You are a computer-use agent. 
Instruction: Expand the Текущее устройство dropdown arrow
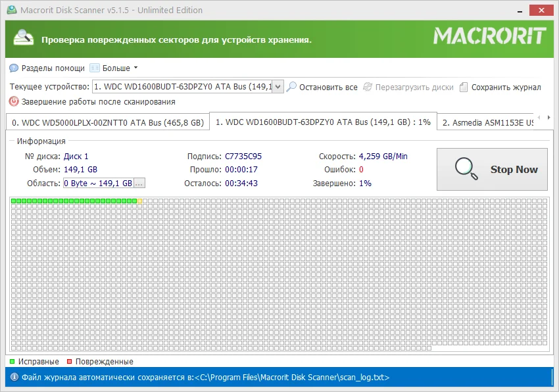pos(278,87)
